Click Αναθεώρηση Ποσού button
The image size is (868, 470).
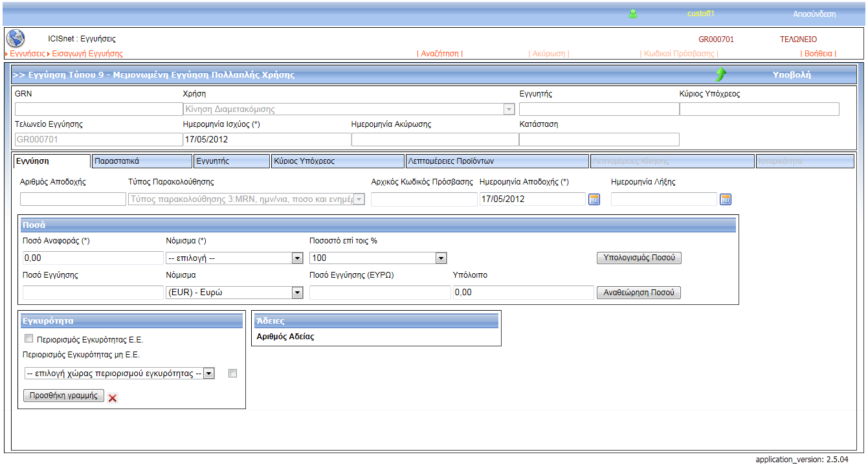click(x=639, y=293)
